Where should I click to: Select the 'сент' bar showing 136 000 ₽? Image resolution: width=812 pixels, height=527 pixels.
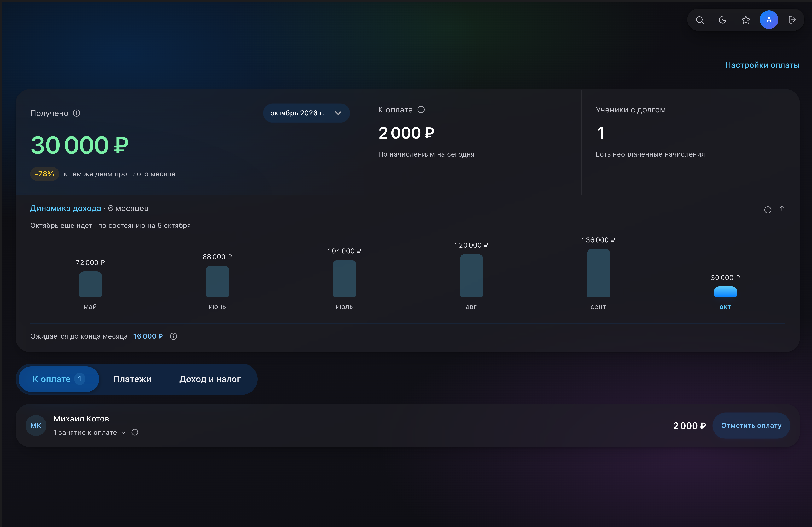point(598,273)
